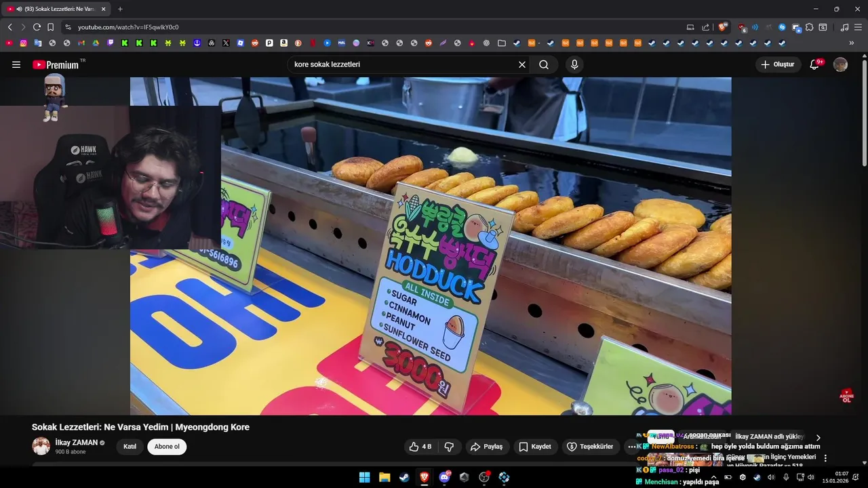
Task: Open İlkay ZAMAN channel avatar
Action: pos(41,446)
